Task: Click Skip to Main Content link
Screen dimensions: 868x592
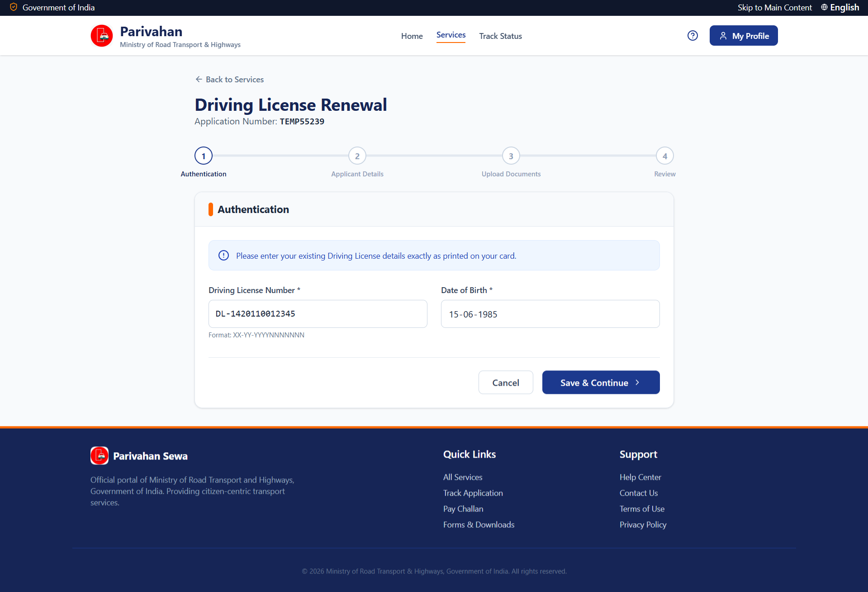Action: pyautogui.click(x=774, y=7)
